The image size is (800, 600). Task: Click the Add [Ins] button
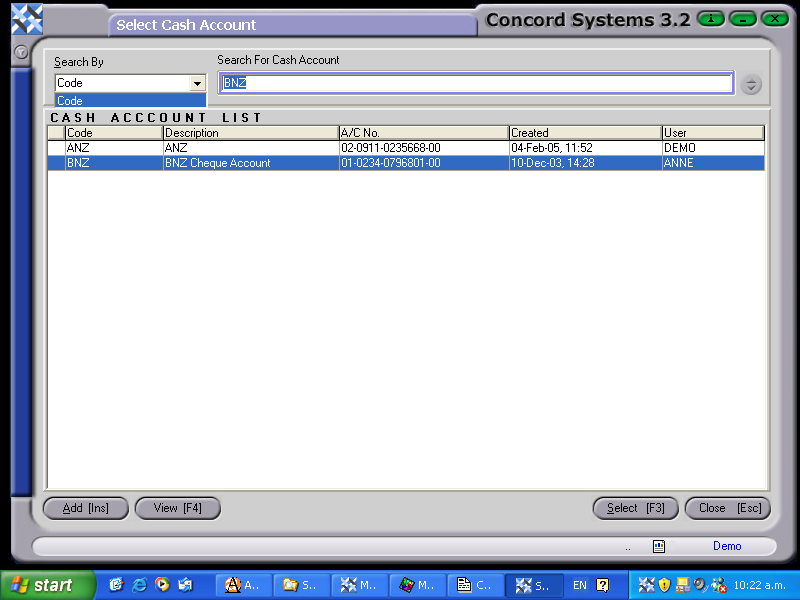tap(85, 508)
